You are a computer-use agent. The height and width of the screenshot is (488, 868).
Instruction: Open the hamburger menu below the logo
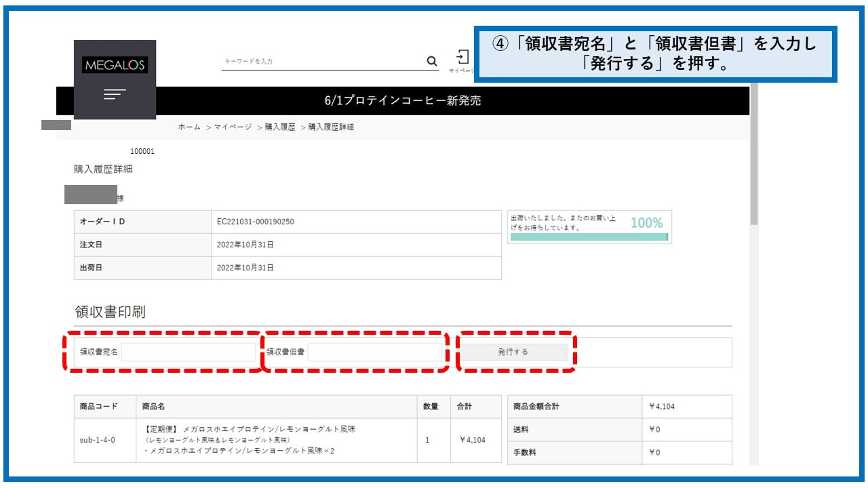pos(115,94)
